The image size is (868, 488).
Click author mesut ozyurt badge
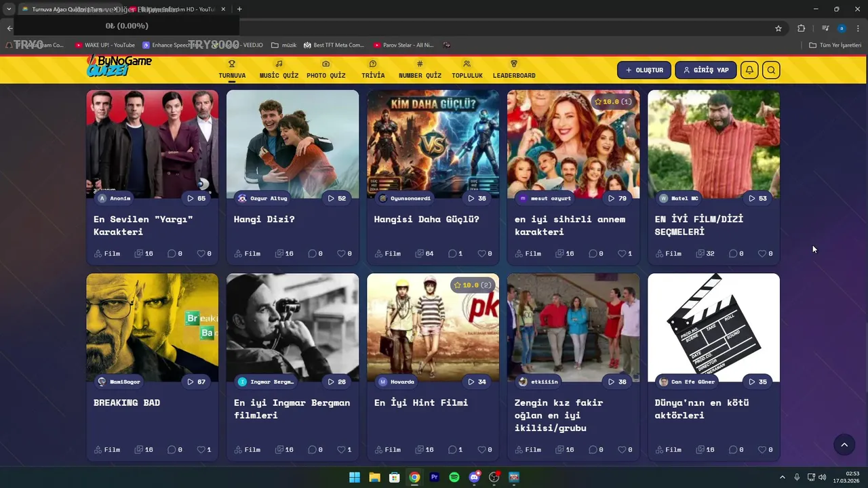[545, 199]
